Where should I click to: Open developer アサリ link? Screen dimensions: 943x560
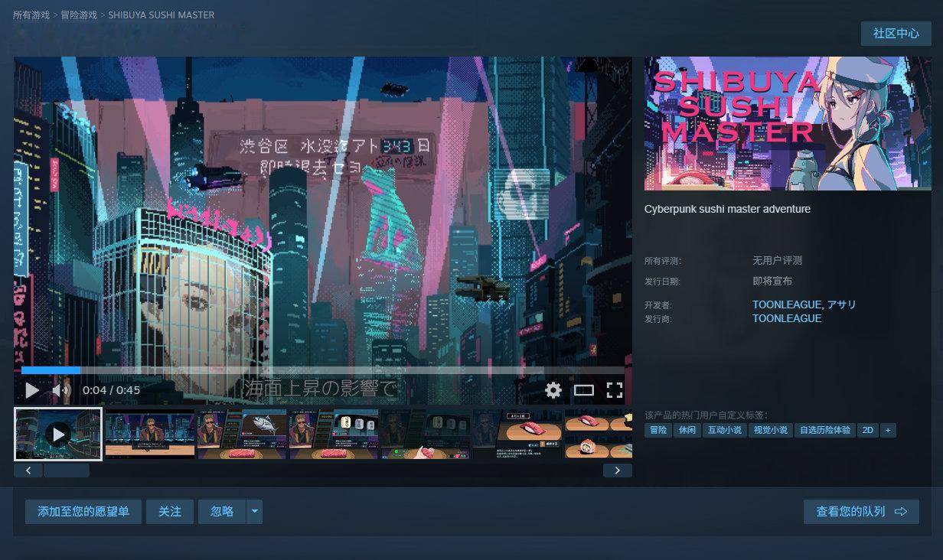[x=842, y=304]
